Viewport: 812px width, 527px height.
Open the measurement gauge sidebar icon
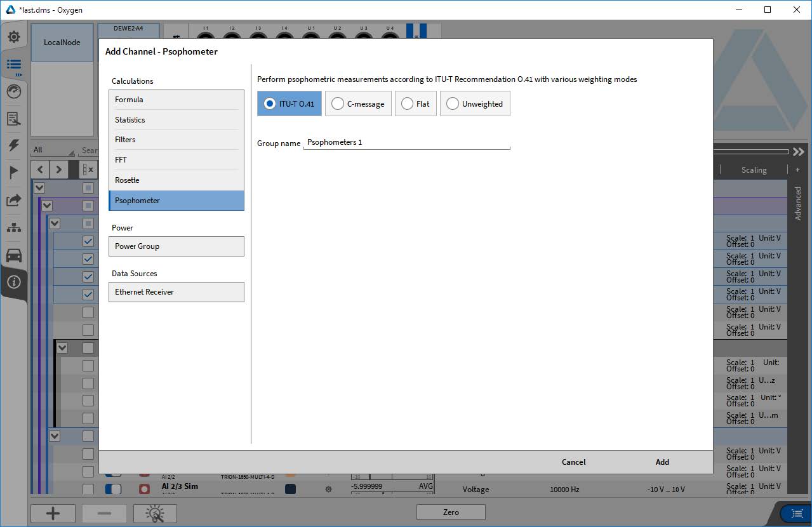(x=14, y=91)
